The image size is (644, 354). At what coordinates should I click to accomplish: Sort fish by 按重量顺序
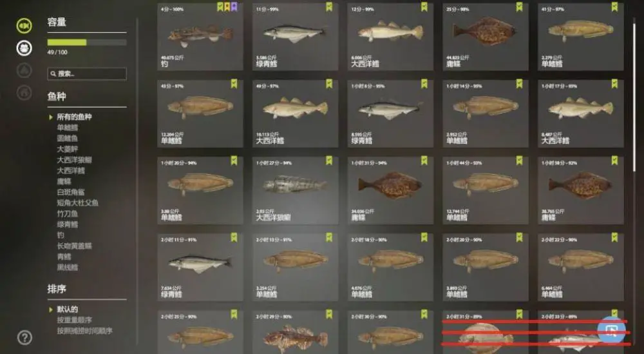pyautogui.click(x=74, y=320)
